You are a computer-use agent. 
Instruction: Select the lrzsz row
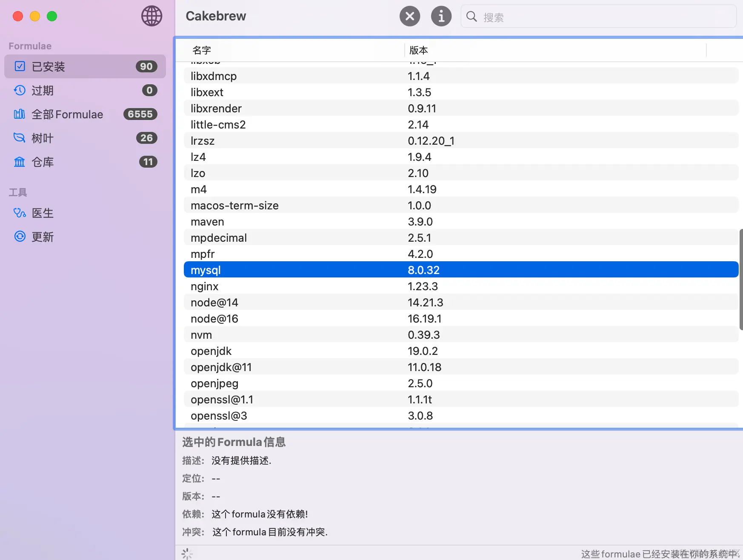click(x=461, y=141)
